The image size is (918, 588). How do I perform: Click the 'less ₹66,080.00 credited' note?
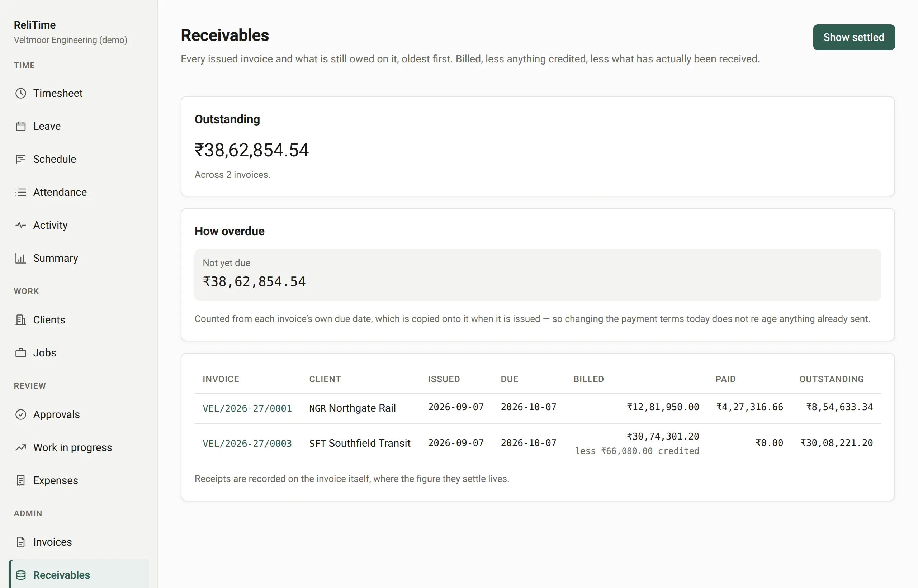(637, 451)
